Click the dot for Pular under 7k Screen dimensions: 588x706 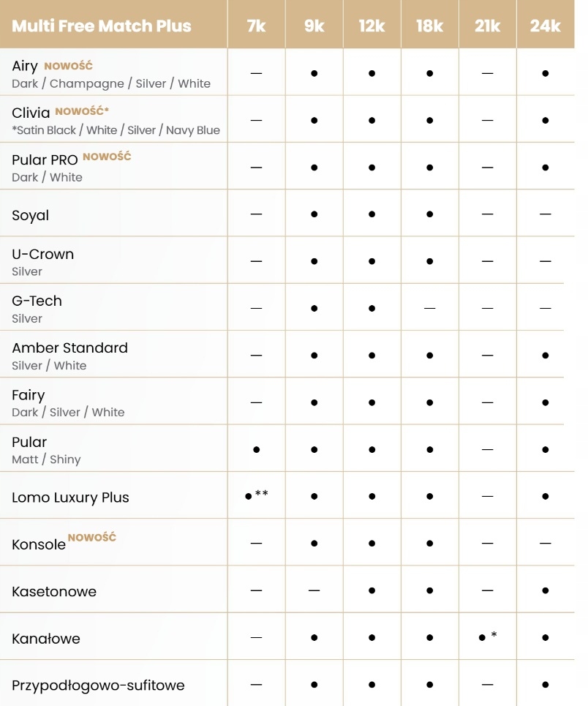click(x=256, y=449)
